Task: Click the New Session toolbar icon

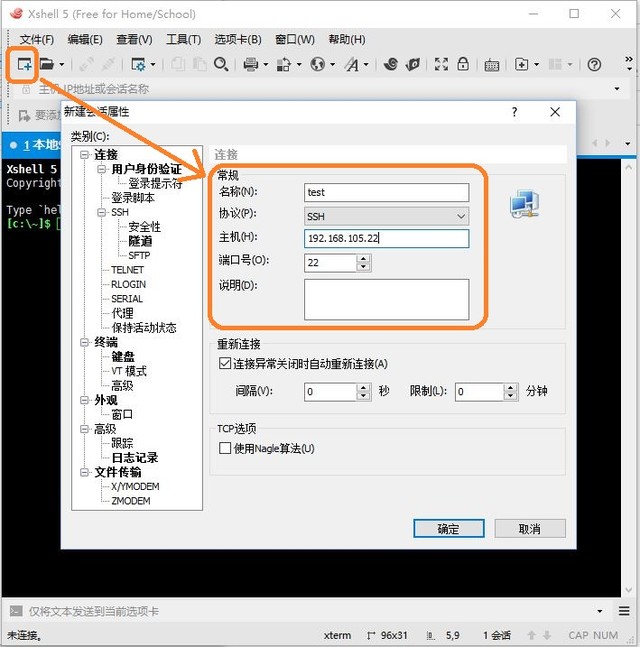Action: 24,64
